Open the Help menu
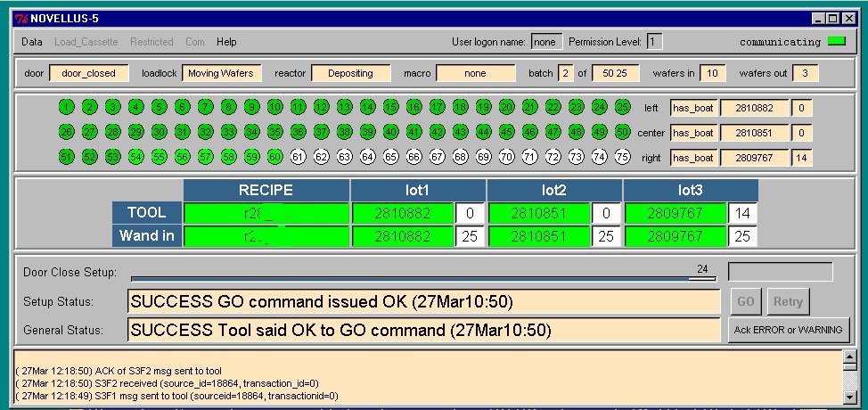The height and width of the screenshot is (410, 868). (226, 42)
